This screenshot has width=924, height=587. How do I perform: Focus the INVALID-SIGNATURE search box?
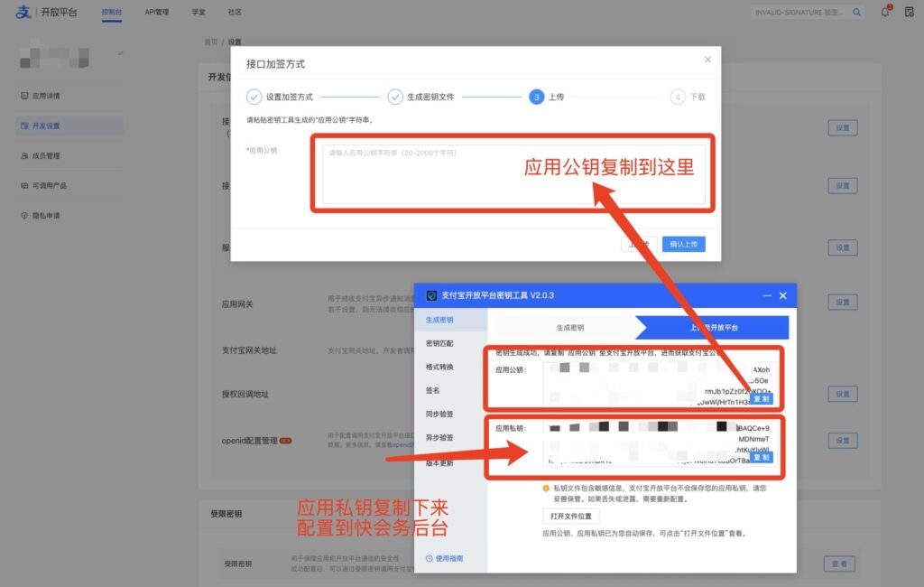tap(800, 12)
